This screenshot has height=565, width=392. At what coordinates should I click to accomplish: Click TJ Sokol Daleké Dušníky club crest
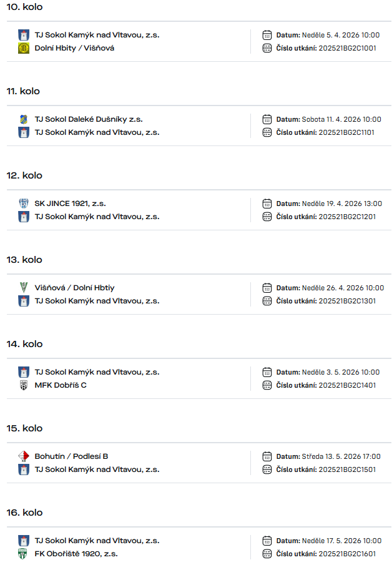tap(24, 119)
